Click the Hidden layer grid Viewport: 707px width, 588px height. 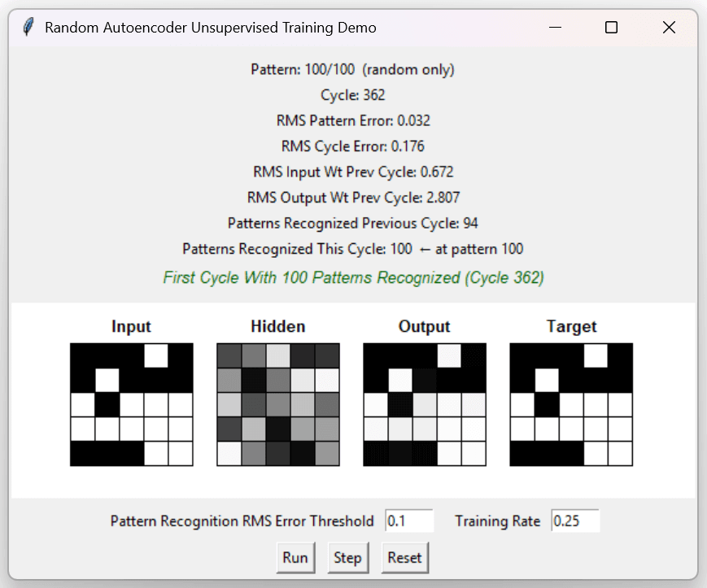pos(278,405)
